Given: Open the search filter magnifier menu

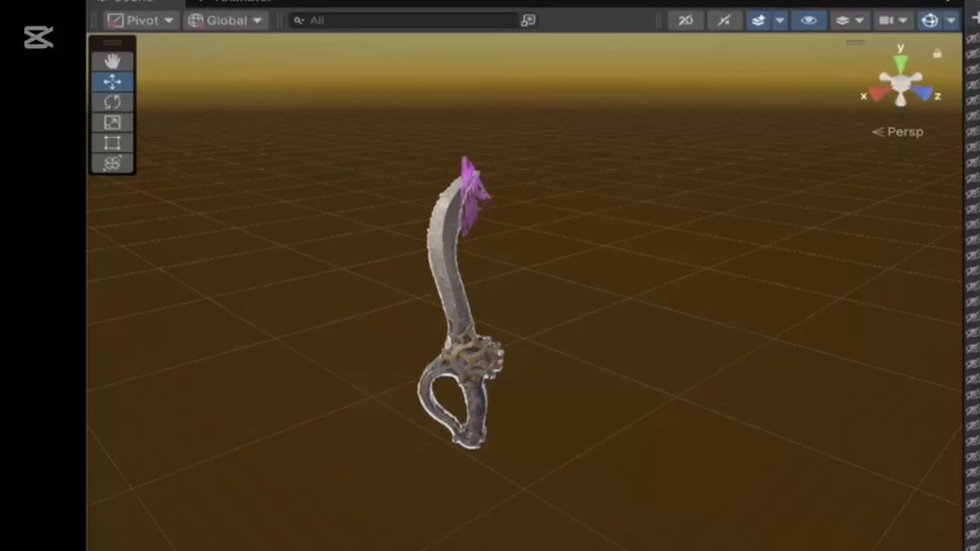Looking at the screenshot, I should click(x=299, y=20).
